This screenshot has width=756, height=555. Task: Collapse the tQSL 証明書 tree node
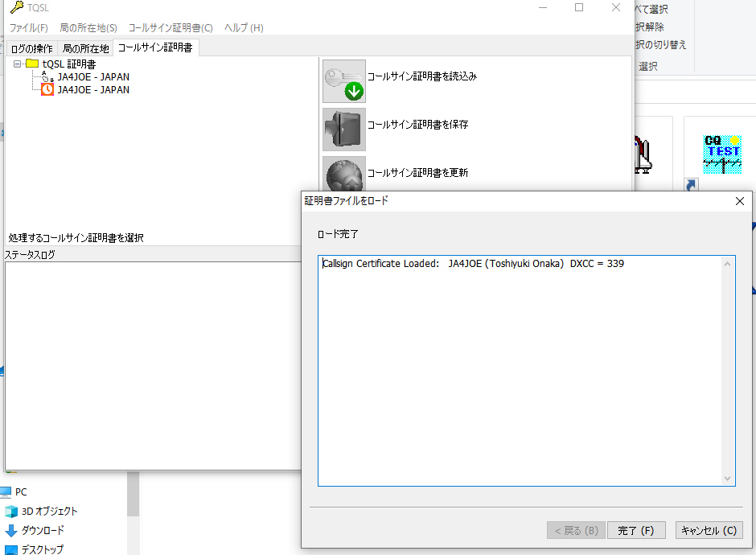[x=18, y=64]
